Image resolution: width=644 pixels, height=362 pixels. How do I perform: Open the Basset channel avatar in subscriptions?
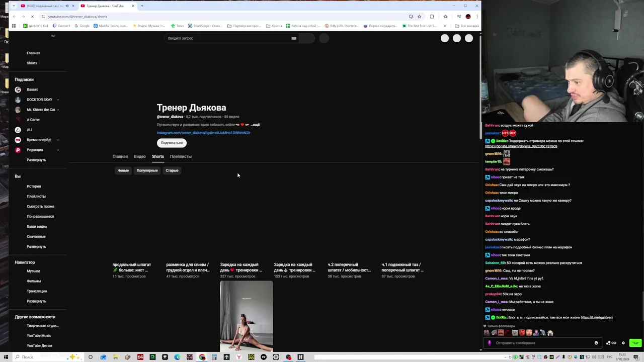[18, 89]
